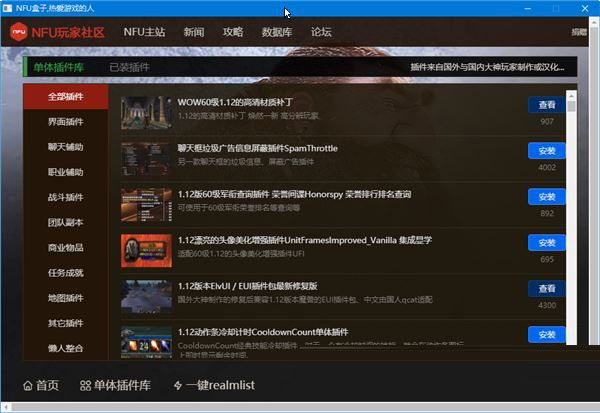Open the 1.12动作条冷却计时CooldownCount title
This screenshot has width=600, height=413.
click(x=263, y=332)
